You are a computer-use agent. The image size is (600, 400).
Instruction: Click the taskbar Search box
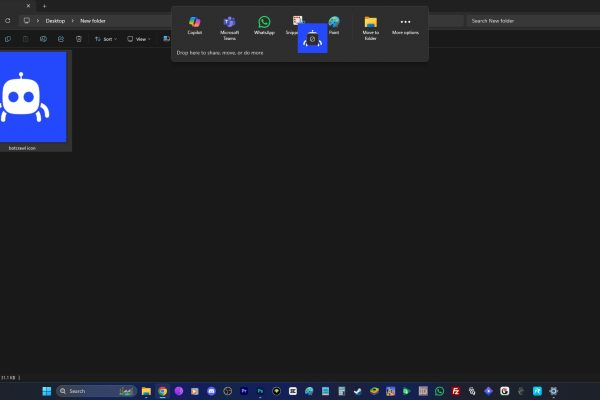pyautogui.click(x=97, y=391)
